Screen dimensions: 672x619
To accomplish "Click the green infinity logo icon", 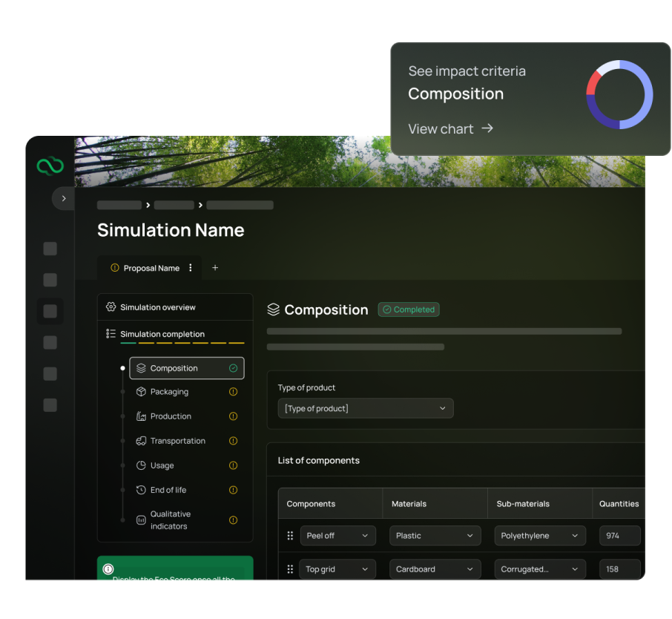I will click(50, 166).
